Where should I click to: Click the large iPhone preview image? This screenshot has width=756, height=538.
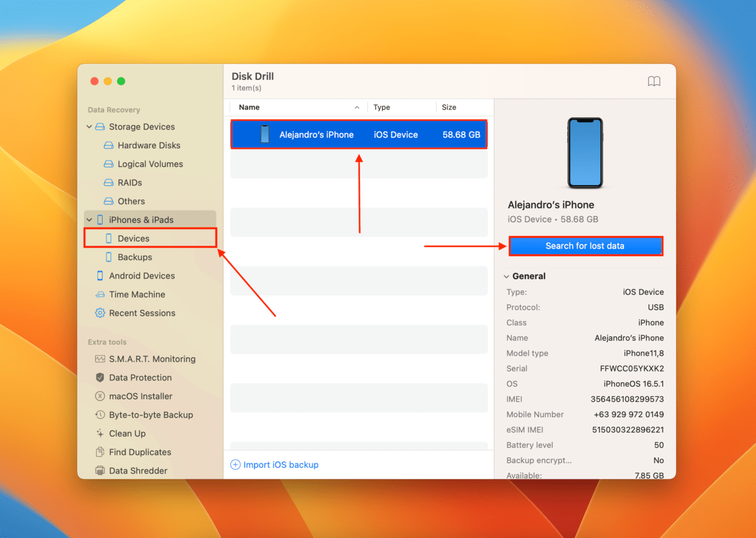coord(585,153)
